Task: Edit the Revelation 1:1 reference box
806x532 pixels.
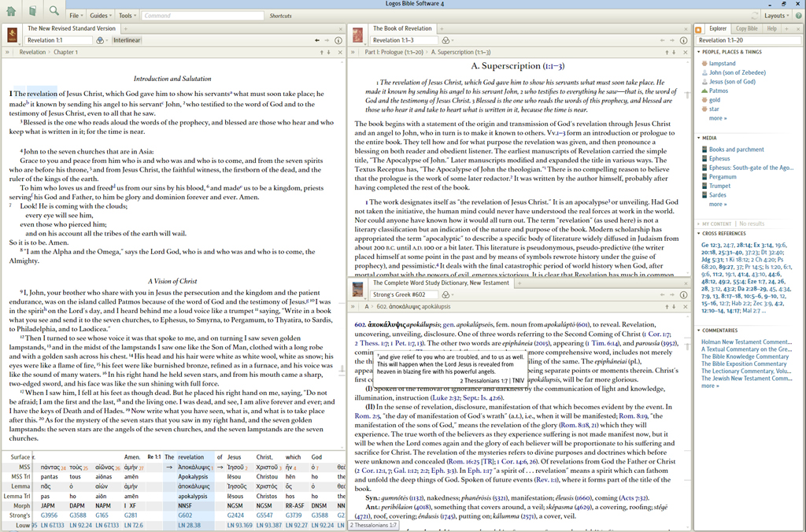Action: click(57, 40)
